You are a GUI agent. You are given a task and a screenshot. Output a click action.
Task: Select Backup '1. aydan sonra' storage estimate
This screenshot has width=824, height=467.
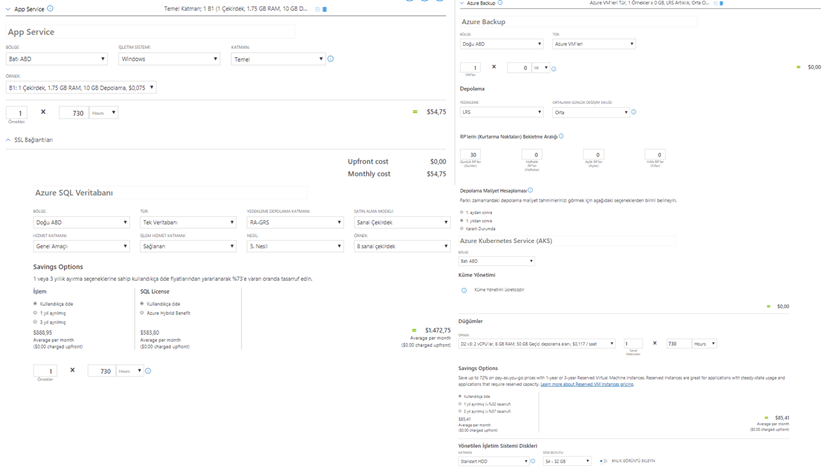[x=462, y=212]
